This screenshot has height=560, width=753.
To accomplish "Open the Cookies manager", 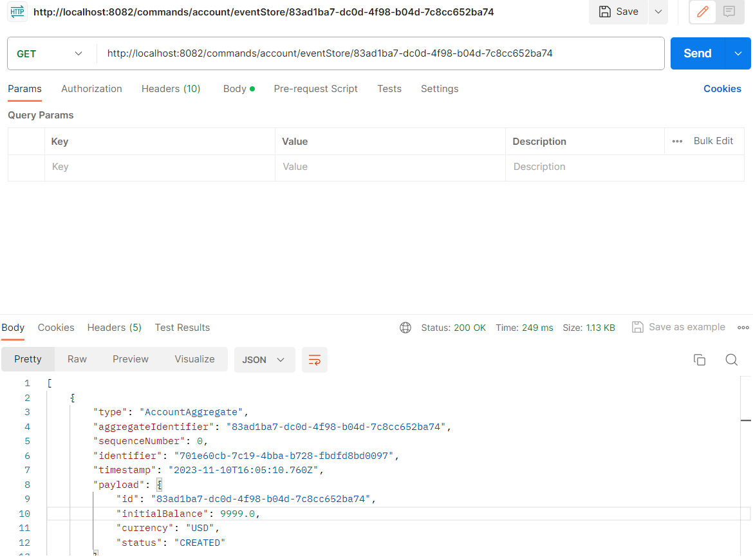I will [722, 89].
